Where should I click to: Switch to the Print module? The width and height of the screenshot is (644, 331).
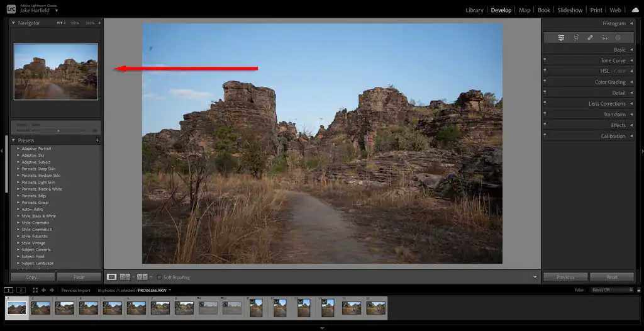coord(596,10)
